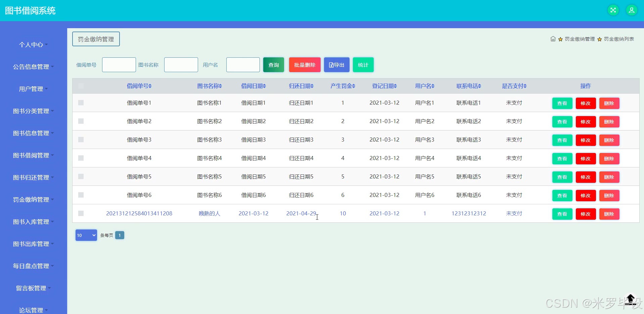Click the green 查询 search button

[x=274, y=65]
